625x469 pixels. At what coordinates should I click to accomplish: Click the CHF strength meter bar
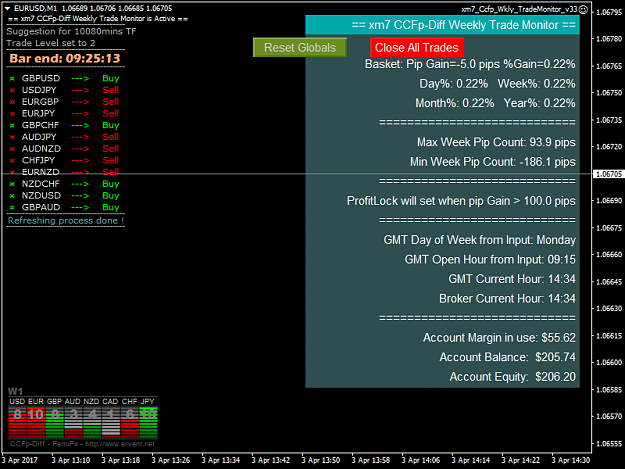click(x=130, y=422)
